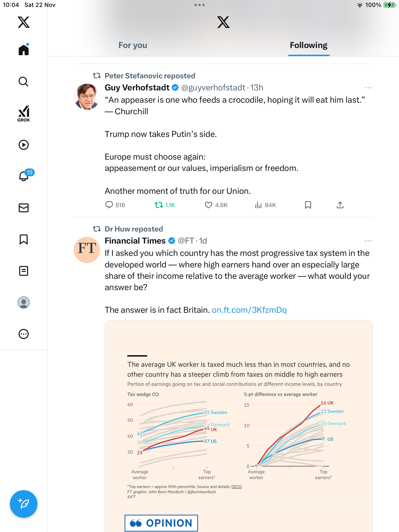Open Bookmarks from the sidebar
The width and height of the screenshot is (399, 532).
[24, 239]
